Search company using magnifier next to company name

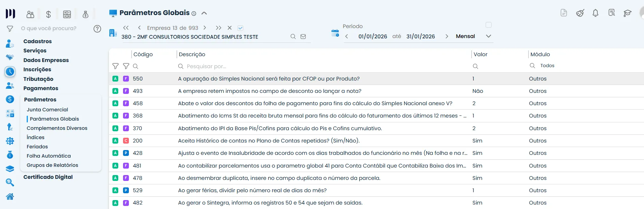tap(293, 37)
